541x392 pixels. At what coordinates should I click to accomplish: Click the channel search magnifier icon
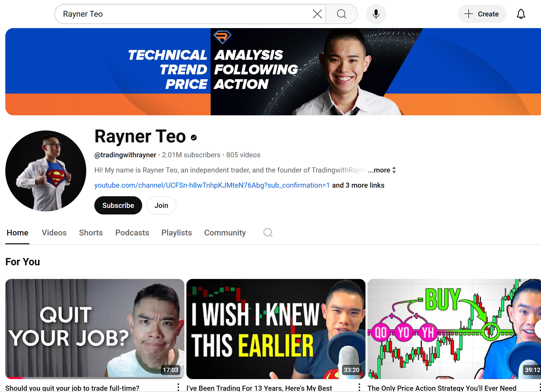[268, 233]
